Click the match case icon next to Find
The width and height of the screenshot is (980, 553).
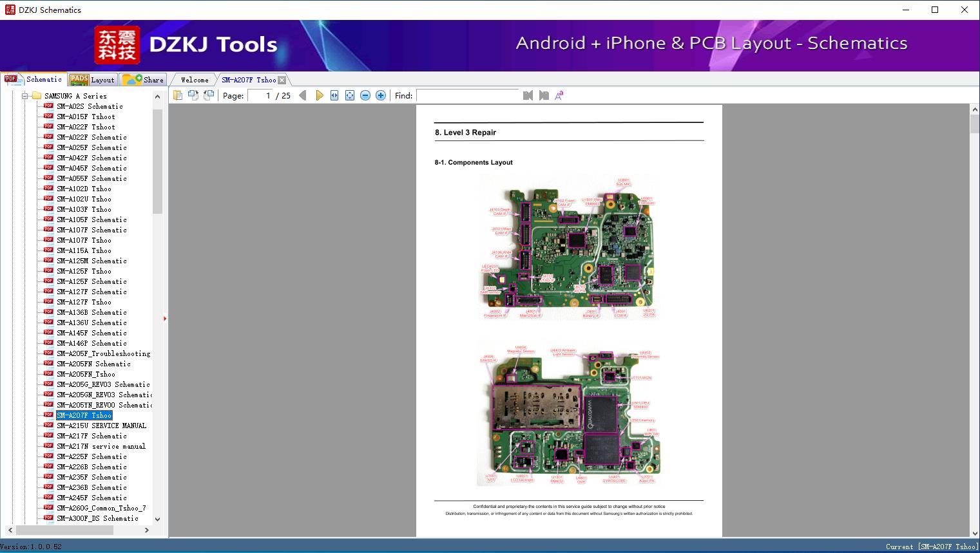tap(559, 95)
